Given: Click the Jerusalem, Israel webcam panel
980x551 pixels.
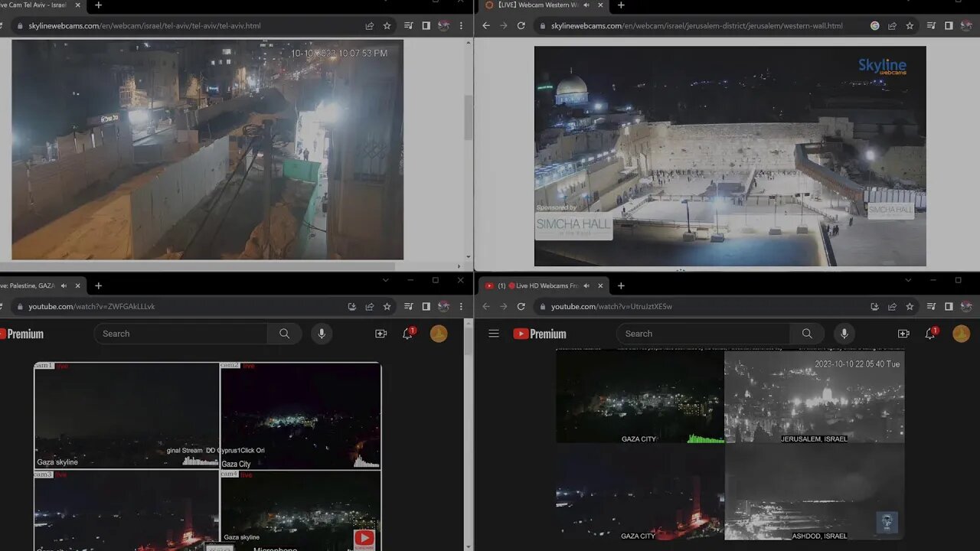Looking at the screenshot, I should click(x=815, y=398).
